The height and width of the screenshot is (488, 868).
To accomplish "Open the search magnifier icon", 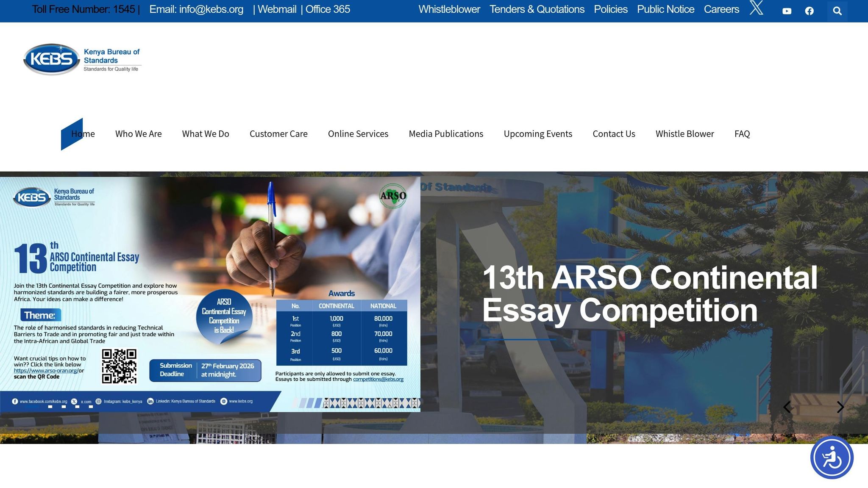I will point(837,11).
